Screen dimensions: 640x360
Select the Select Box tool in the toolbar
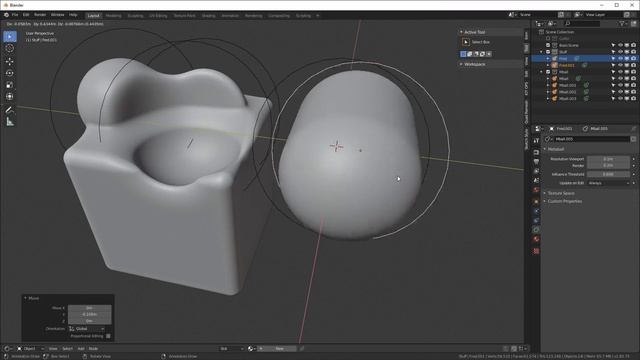pos(10,36)
